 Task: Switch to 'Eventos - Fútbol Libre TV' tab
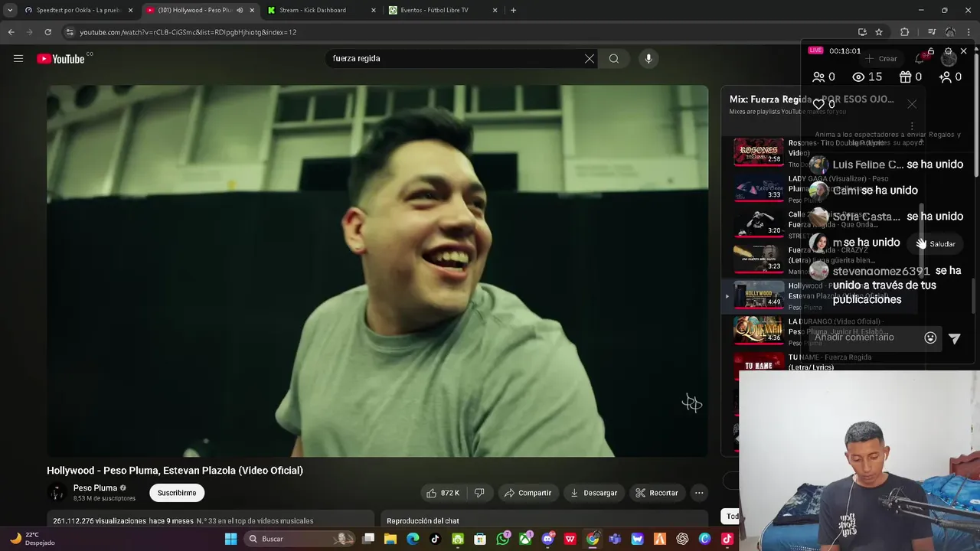coord(443,10)
